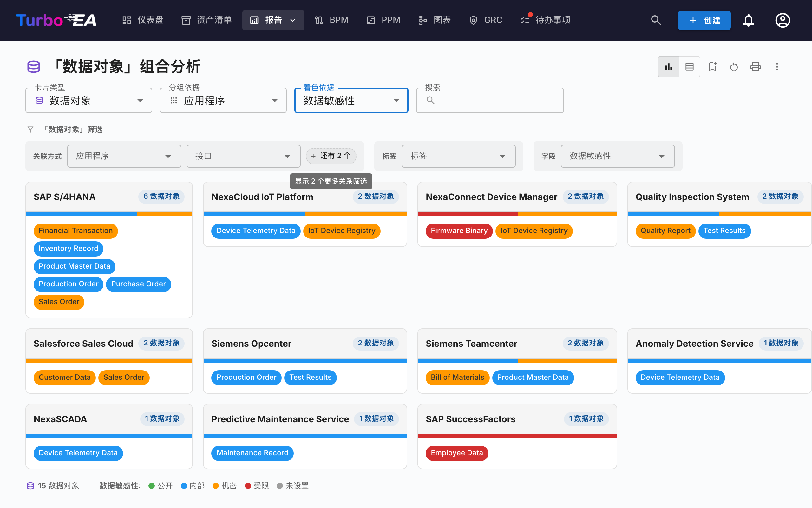Screen dimensions: 812x508
Task: Click Firmware Binary chip
Action: point(459,231)
